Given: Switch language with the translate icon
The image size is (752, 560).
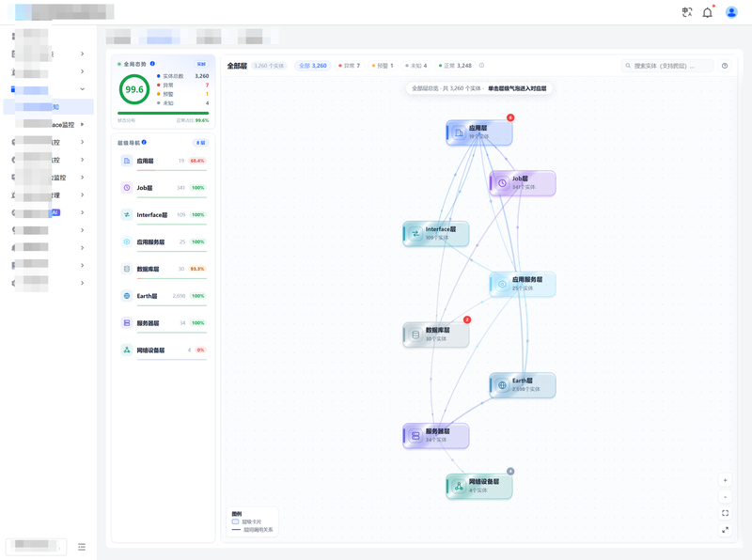Looking at the screenshot, I should point(687,12).
